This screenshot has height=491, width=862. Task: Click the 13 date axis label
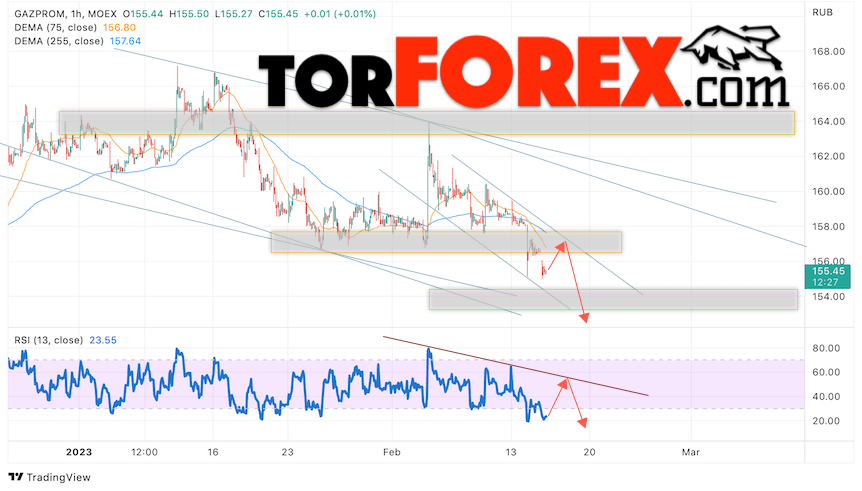click(511, 453)
